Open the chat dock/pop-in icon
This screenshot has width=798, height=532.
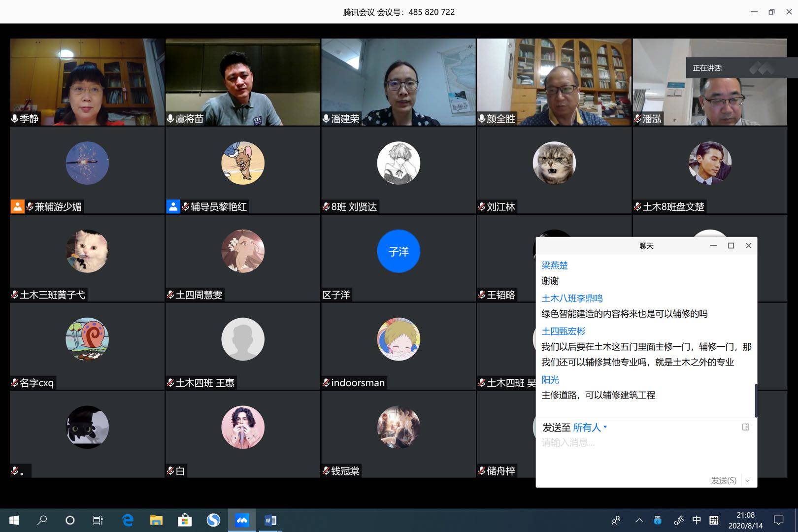pyautogui.click(x=745, y=427)
